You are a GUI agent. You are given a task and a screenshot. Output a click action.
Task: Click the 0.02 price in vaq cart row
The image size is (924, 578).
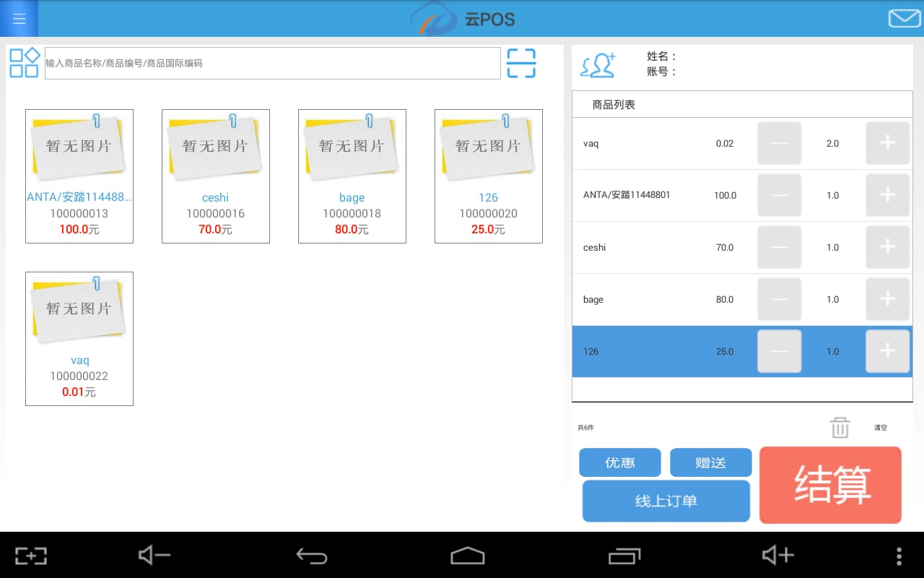click(725, 144)
